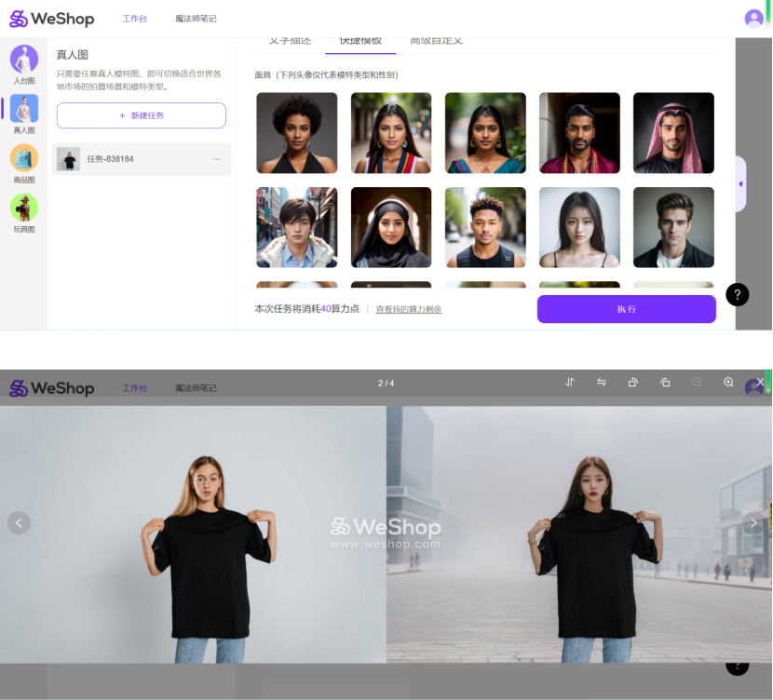Choose the woman in black hijab
773x700 pixels.
click(x=391, y=227)
